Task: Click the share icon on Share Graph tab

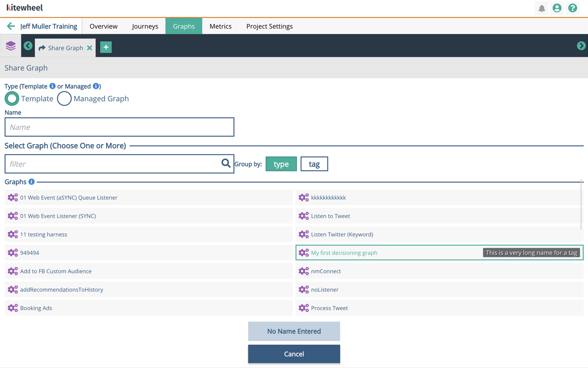Action: pyautogui.click(x=41, y=47)
